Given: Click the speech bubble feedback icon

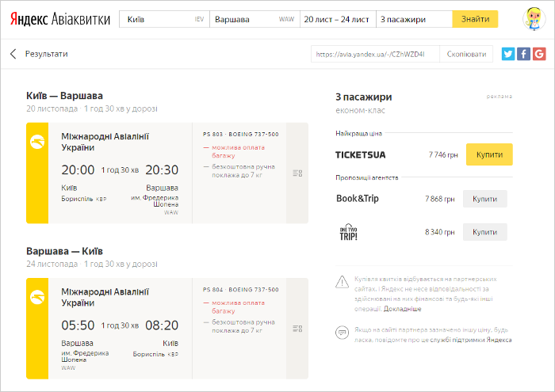Looking at the screenshot, I should 342,333.
